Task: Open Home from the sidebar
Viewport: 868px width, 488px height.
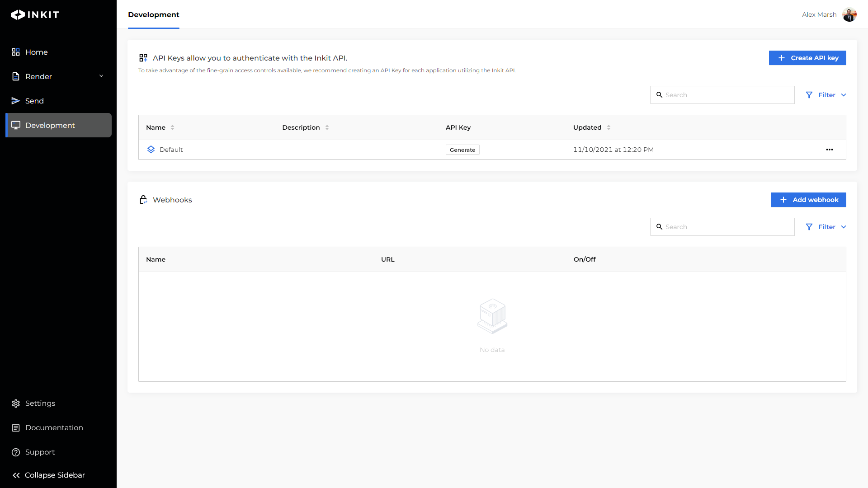Action: tap(36, 52)
